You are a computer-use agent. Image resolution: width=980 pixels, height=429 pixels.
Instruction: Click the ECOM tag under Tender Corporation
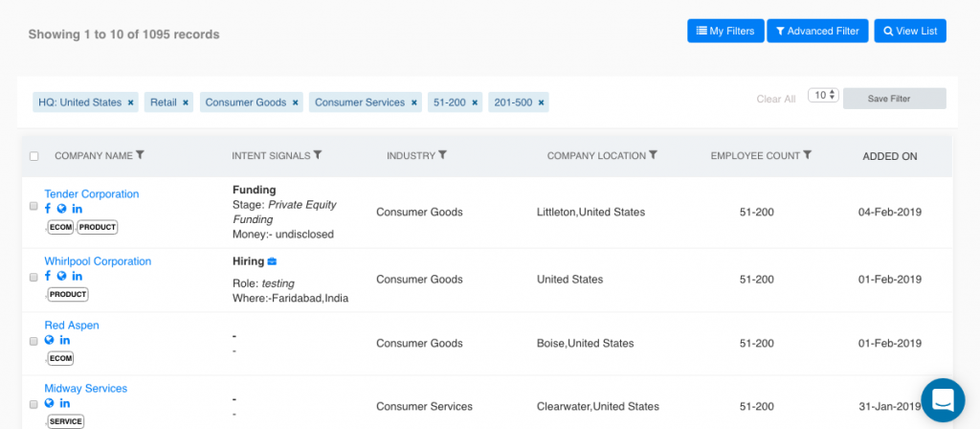60,227
